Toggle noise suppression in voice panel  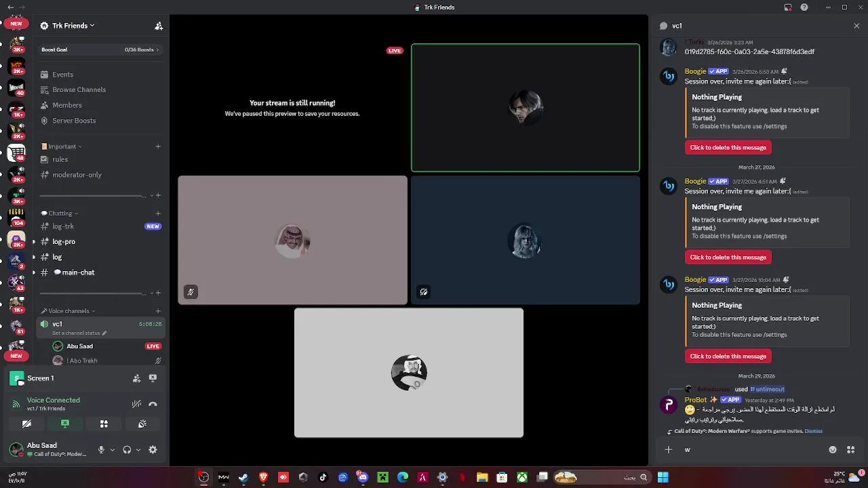point(136,404)
